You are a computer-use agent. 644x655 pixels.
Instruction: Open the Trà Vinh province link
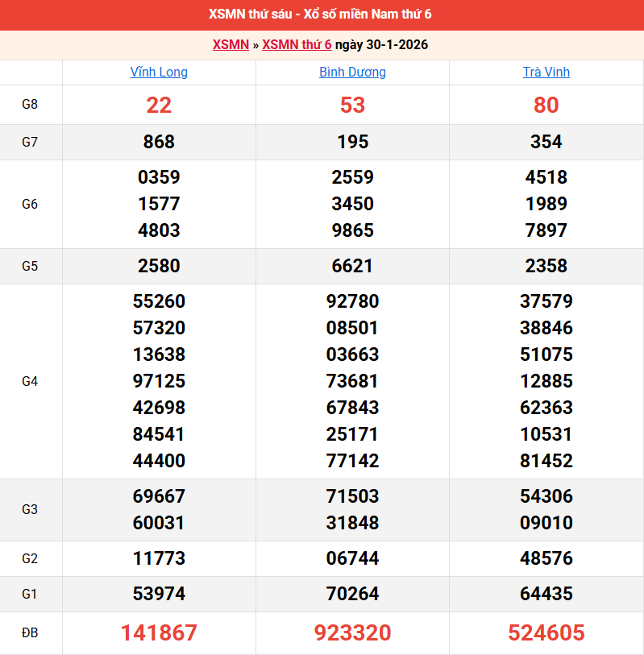point(546,73)
